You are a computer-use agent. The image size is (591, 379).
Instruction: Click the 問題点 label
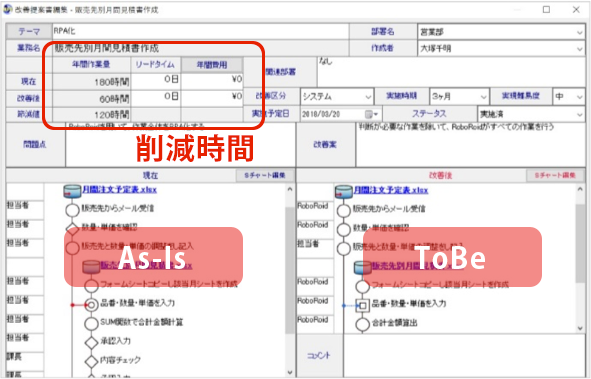(x=35, y=144)
